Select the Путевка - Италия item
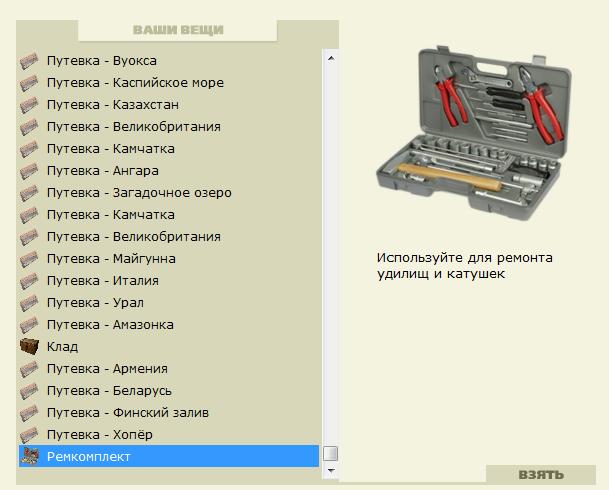609x490 pixels. coord(169,281)
